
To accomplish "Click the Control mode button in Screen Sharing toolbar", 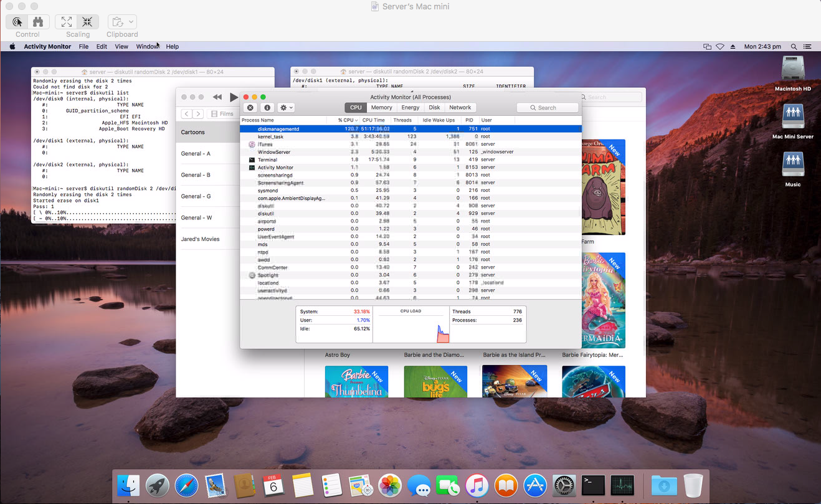I will 17,22.
